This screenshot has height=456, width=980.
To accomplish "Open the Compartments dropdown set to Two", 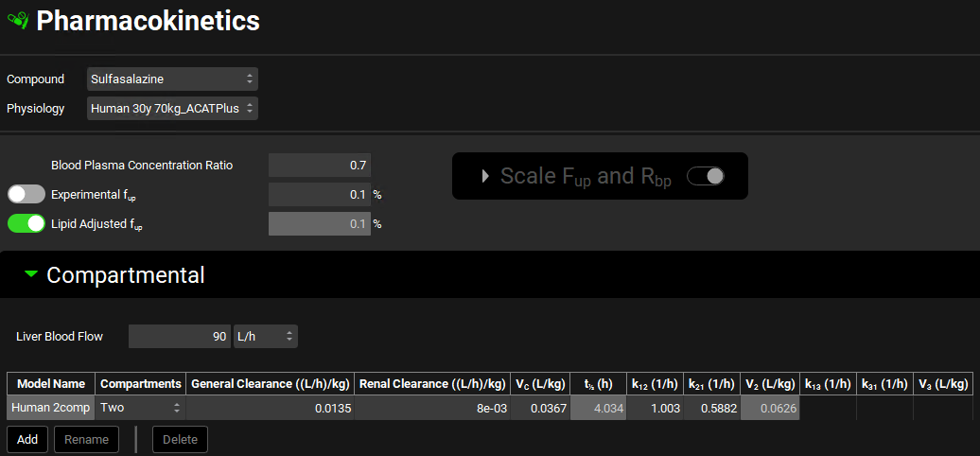I will [140, 408].
